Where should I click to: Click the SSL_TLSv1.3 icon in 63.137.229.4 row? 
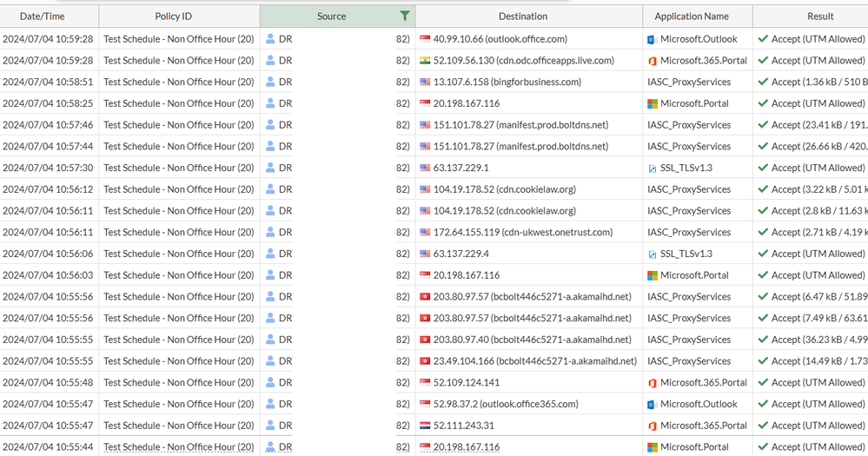[x=653, y=254]
